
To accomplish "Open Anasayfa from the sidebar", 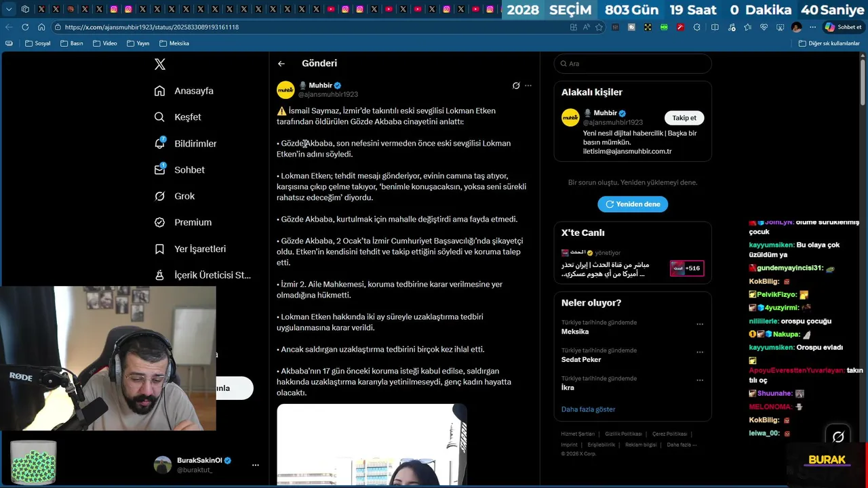I will coord(184,91).
